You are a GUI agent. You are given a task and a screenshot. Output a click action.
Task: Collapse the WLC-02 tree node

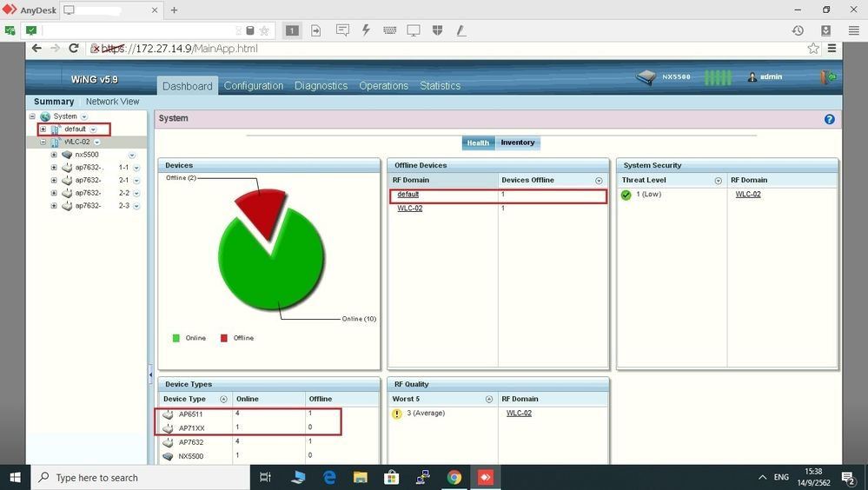coord(43,142)
